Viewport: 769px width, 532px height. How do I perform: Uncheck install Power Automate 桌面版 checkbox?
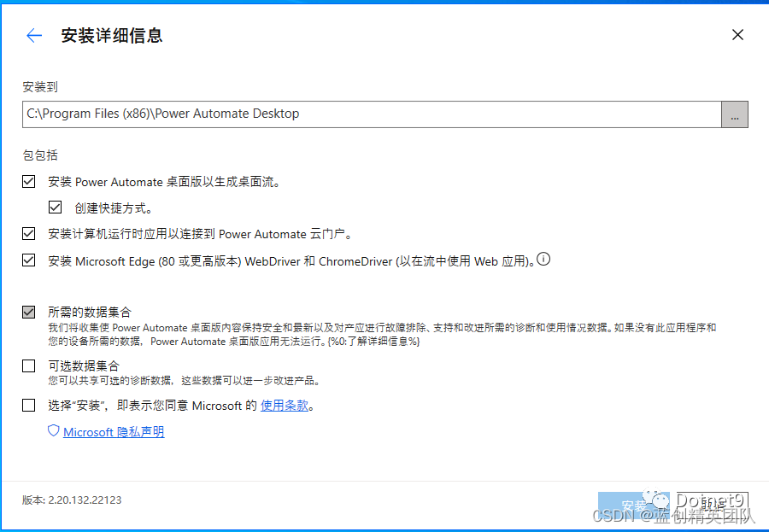click(29, 181)
